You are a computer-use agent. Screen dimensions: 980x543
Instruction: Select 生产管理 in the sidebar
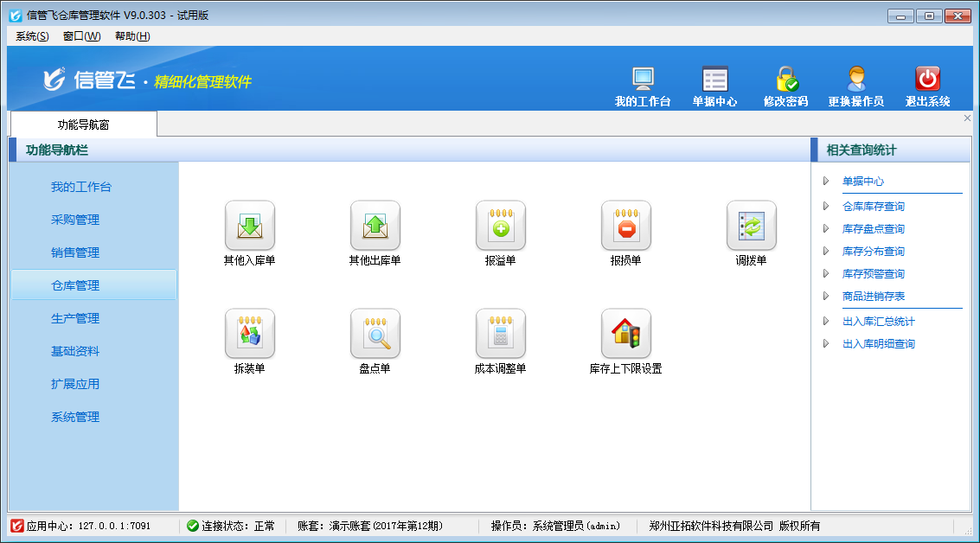pyautogui.click(x=75, y=318)
